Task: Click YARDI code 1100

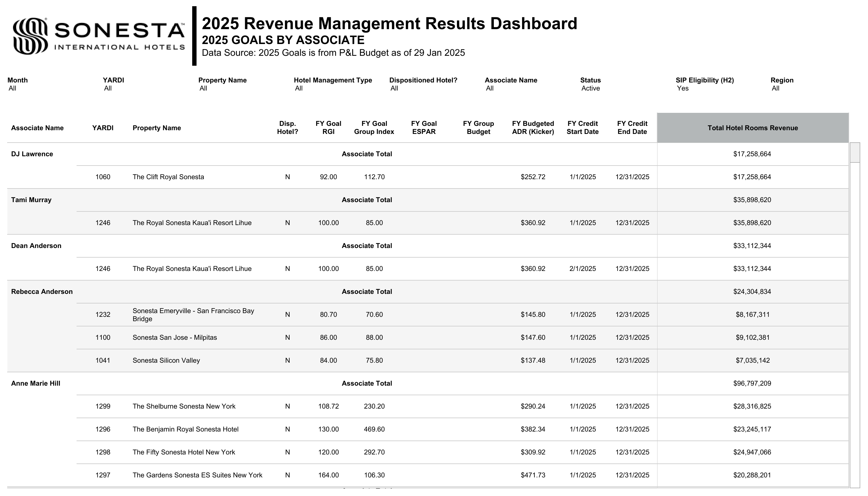Action: 103,338
